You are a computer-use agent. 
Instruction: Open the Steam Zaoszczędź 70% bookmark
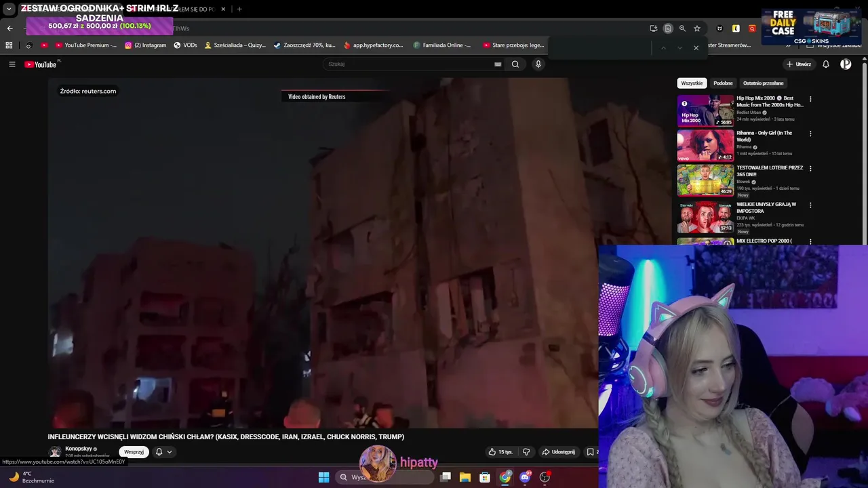304,45
